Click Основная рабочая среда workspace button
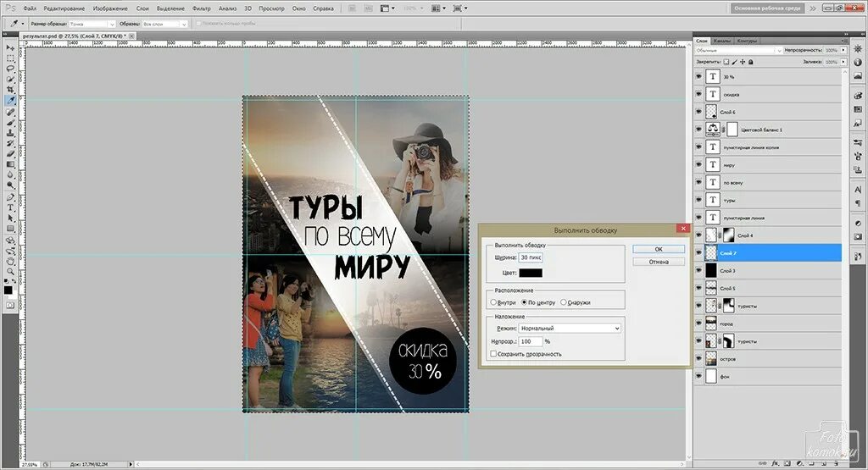The height and width of the screenshot is (470, 868). (768, 8)
